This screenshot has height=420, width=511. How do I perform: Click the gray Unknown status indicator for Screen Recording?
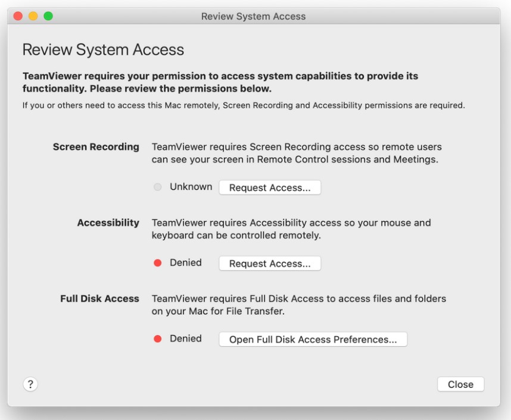[158, 187]
